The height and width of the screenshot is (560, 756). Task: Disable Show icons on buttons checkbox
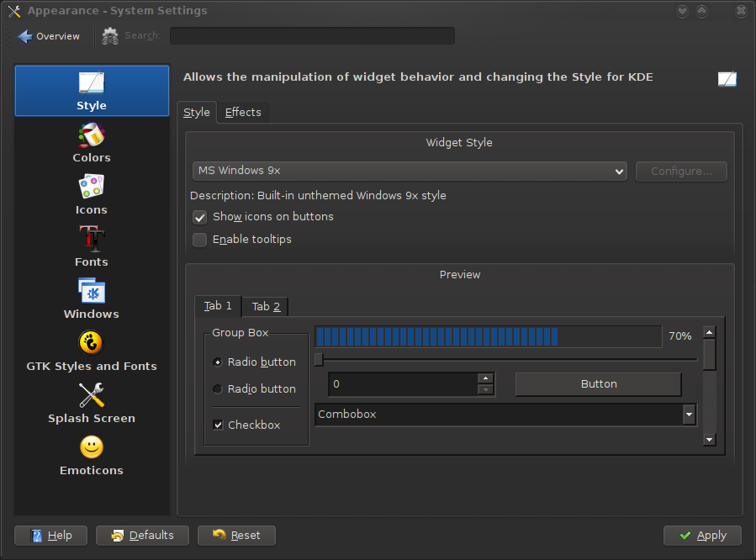(x=199, y=217)
